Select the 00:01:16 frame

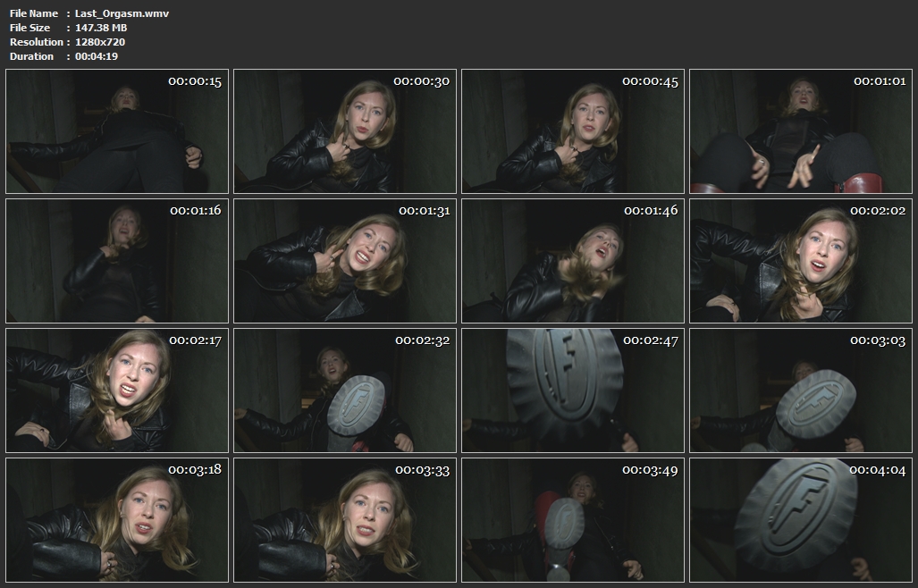coord(117,261)
